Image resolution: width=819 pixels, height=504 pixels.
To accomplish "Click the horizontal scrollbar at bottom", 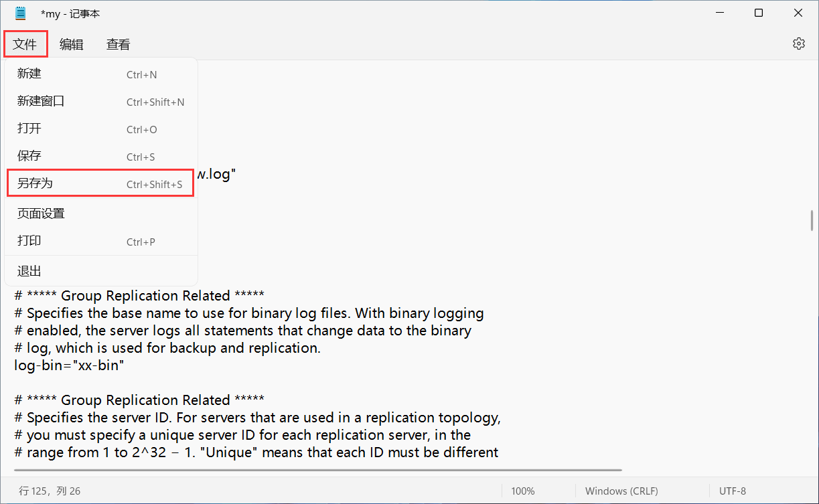I will point(318,471).
